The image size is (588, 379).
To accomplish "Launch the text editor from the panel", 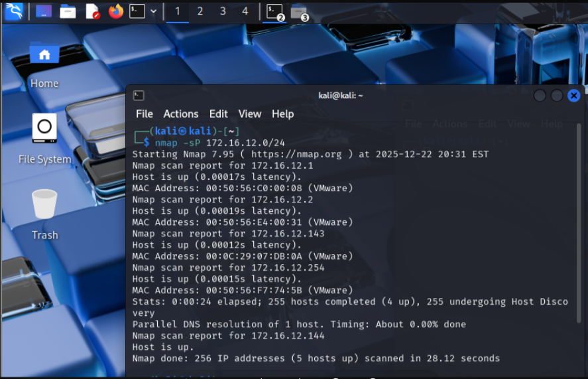I will click(92, 11).
